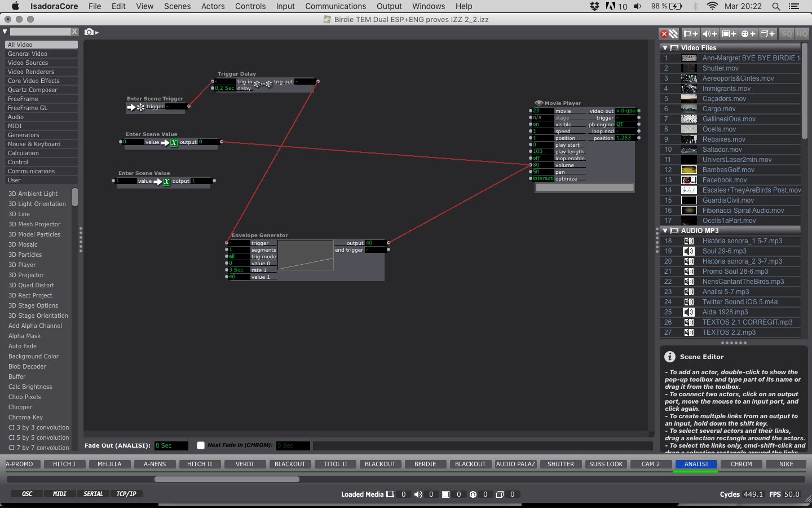Select Twitter Sound iOS 5.m4a in media list
The height and width of the screenshot is (508, 812).
731,302
